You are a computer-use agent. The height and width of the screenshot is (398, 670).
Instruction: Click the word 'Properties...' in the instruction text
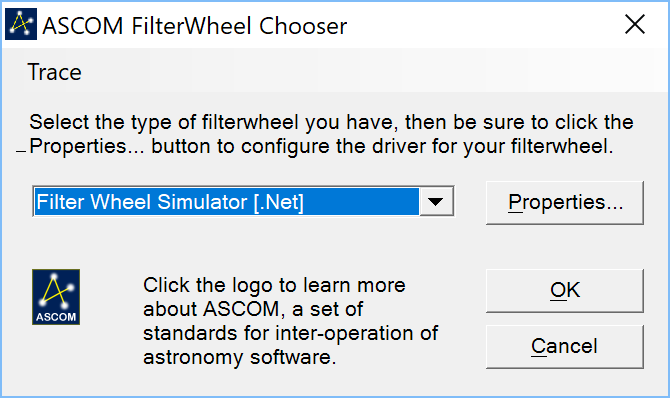(x=87, y=147)
